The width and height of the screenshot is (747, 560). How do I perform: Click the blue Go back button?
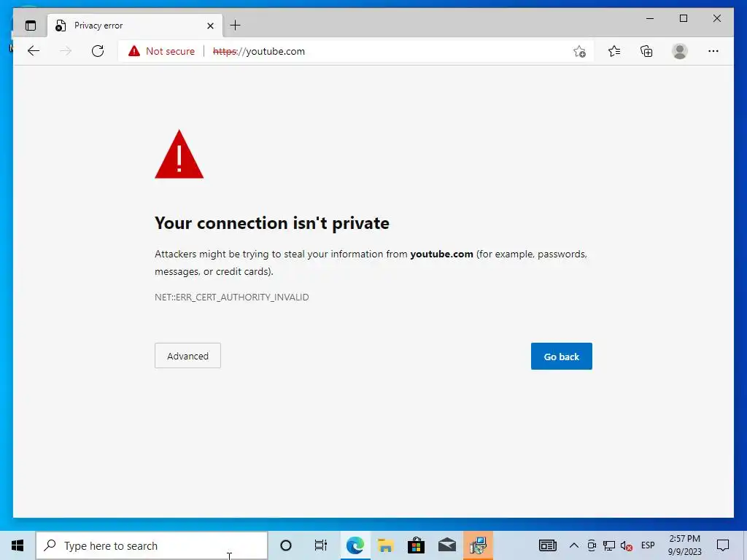[x=561, y=356]
